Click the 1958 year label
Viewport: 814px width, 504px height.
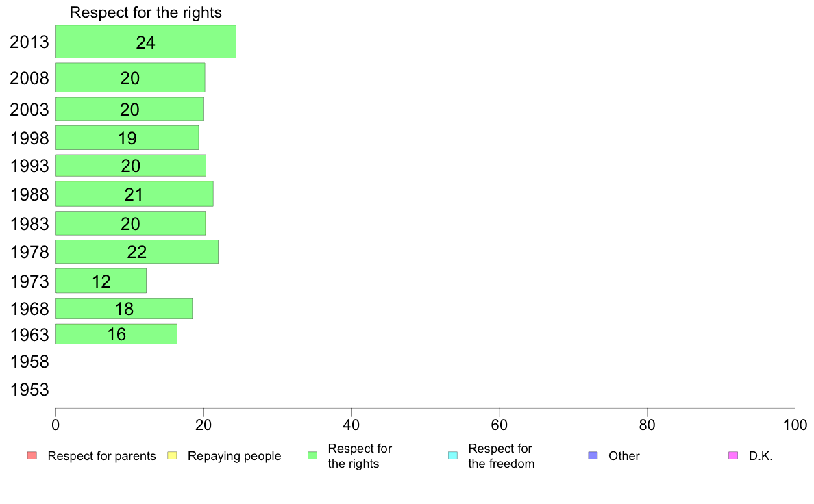29,362
